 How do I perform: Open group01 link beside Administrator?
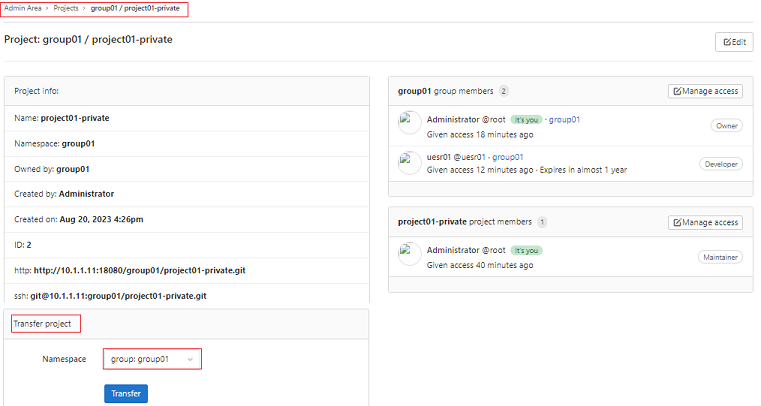tap(564, 120)
